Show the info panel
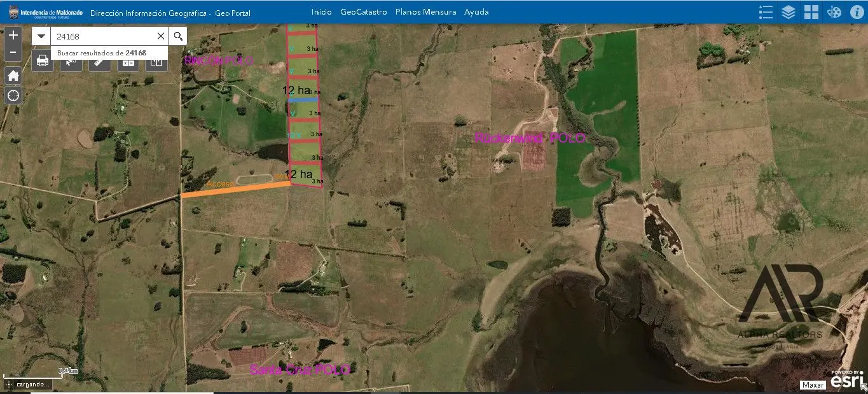The width and height of the screenshot is (868, 394). tap(856, 12)
